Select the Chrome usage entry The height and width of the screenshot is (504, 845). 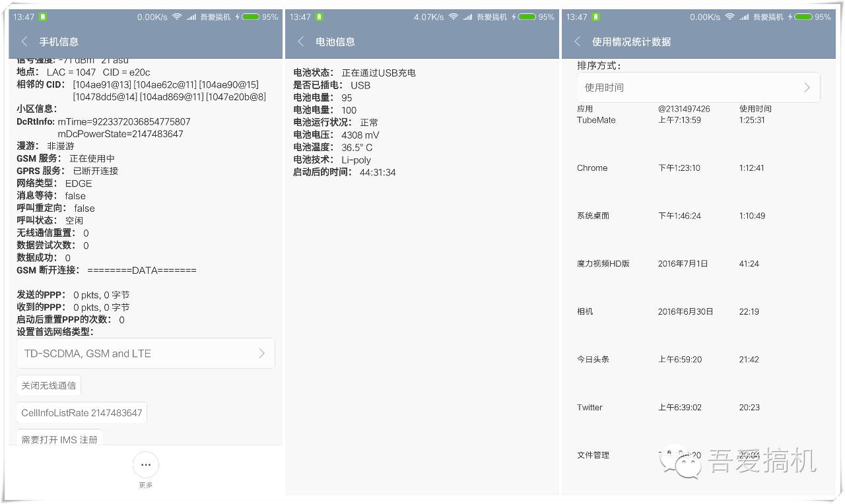click(591, 168)
